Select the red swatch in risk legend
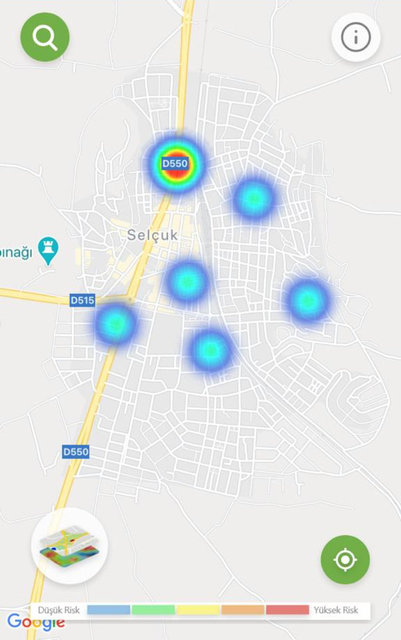 pyautogui.click(x=287, y=610)
